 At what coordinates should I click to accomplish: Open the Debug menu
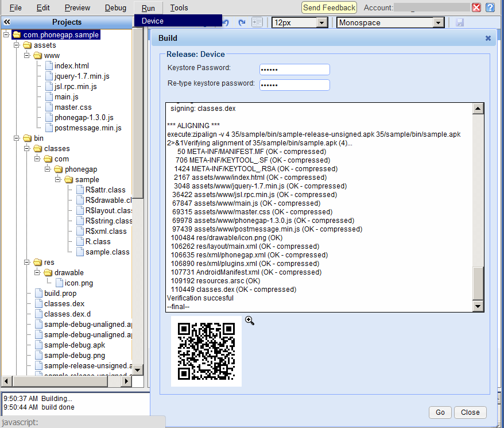click(115, 7)
